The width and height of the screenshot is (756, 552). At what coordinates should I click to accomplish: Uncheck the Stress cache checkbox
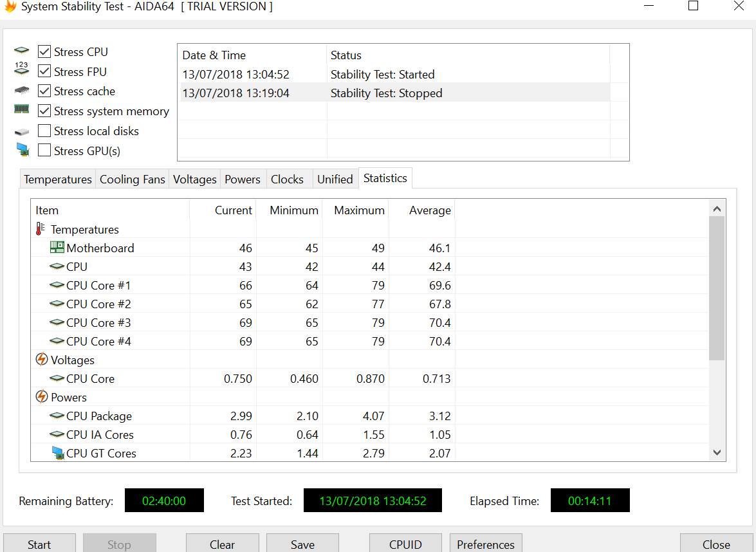click(x=44, y=91)
